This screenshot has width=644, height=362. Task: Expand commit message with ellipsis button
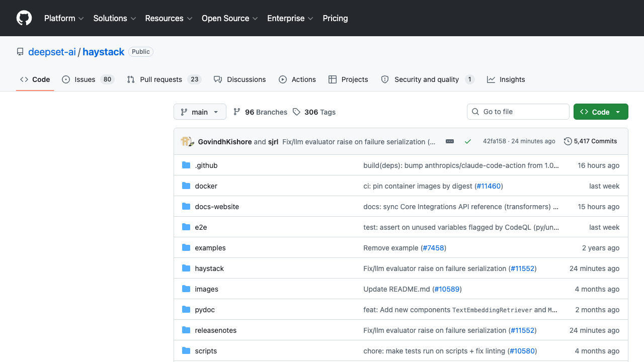click(450, 142)
